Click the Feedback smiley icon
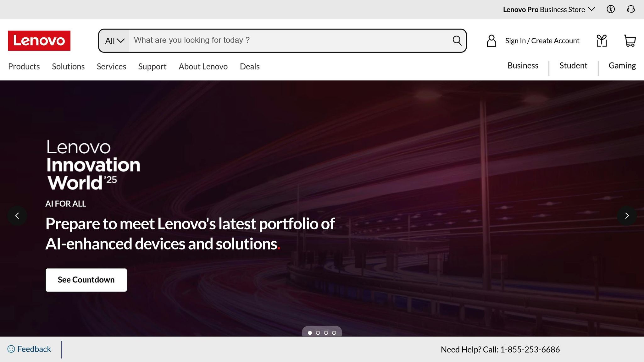Screen dimensions: 644x362 [x=11, y=349]
